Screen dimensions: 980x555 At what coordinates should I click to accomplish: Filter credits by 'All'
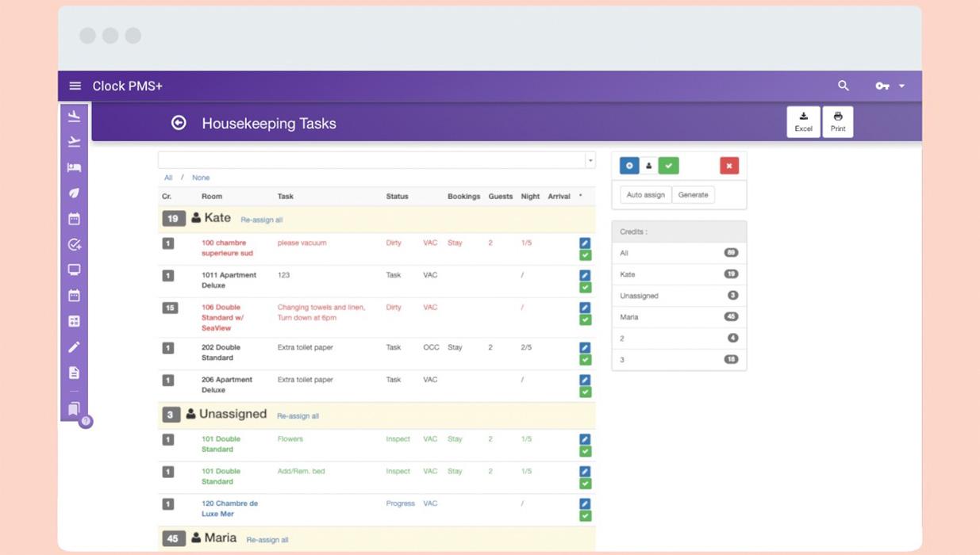point(679,253)
